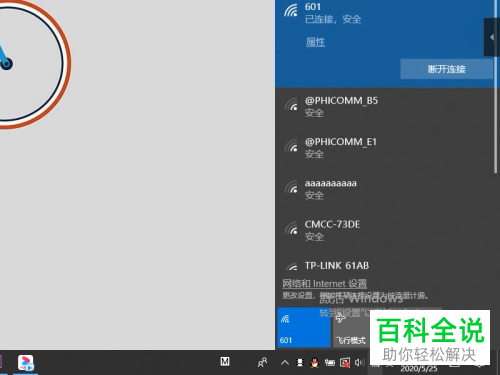Click the taskbar date 2020/5/25
Viewport: 500px width, 375px height.
419,368
